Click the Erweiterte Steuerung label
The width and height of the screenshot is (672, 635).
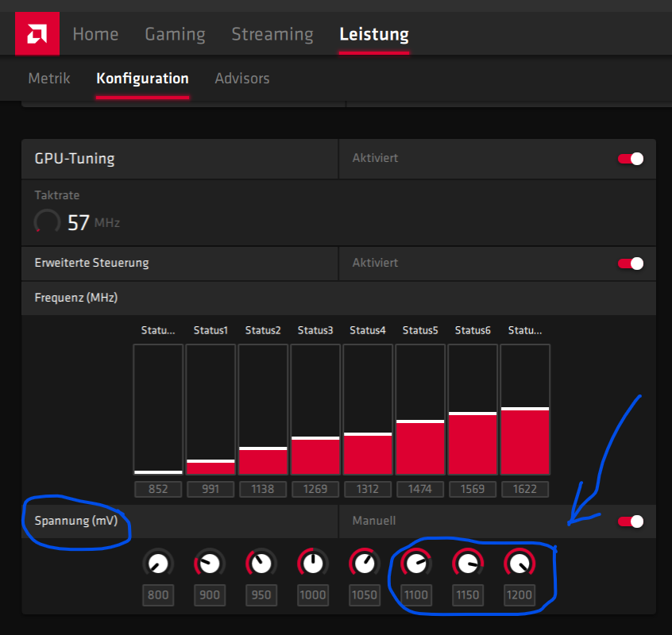pos(91,263)
